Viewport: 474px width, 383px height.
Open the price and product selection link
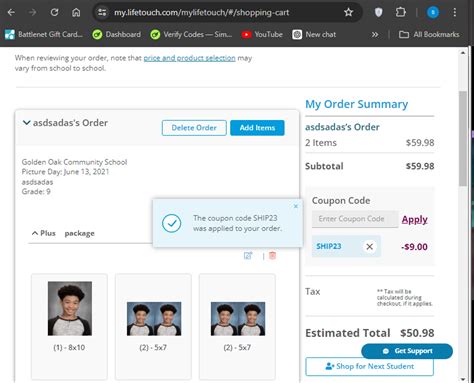[189, 58]
